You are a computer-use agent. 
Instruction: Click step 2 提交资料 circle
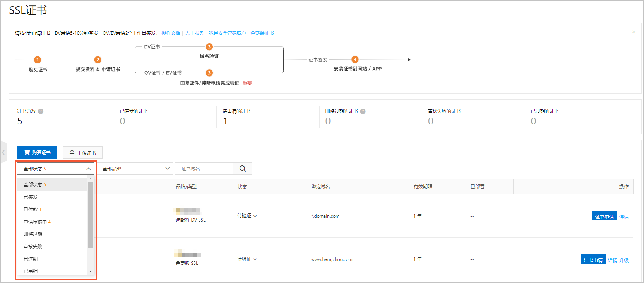pos(98,60)
